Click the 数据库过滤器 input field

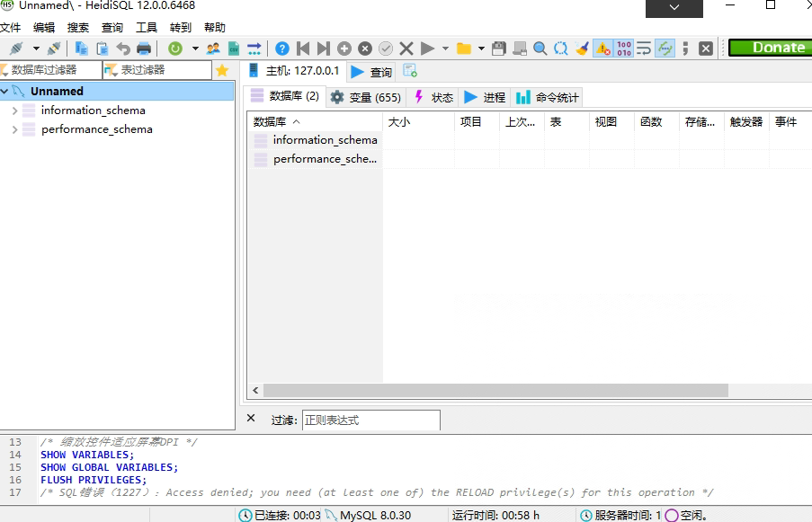[50, 70]
